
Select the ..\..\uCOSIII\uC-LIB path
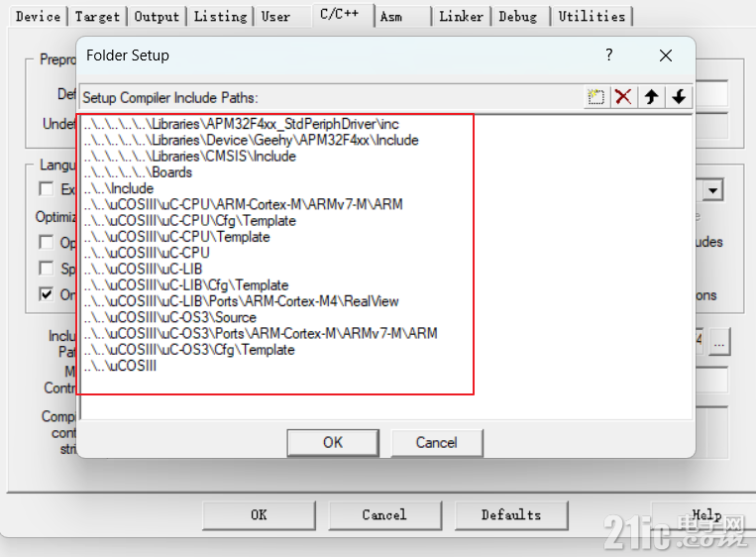144,270
